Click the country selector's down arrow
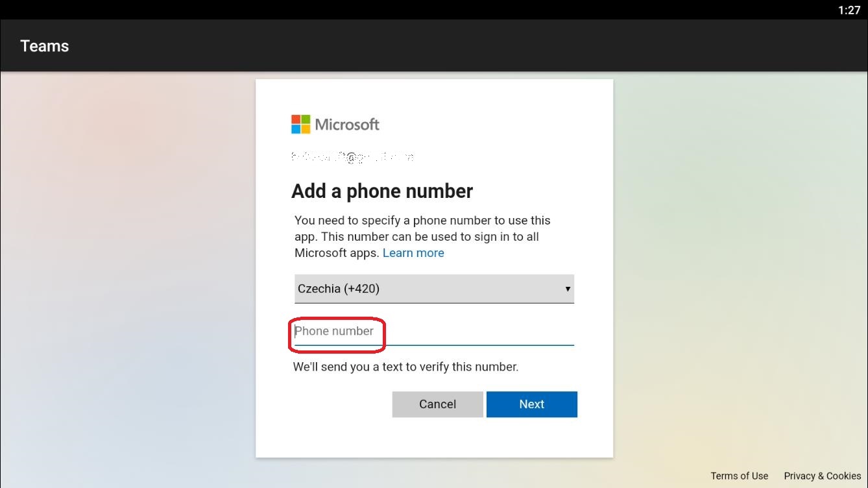The width and height of the screenshot is (868, 488). click(x=568, y=289)
